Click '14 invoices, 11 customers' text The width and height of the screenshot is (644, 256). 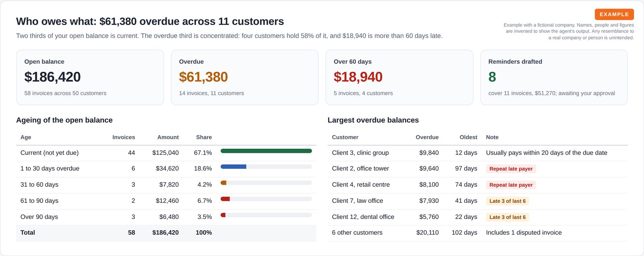[211, 93]
